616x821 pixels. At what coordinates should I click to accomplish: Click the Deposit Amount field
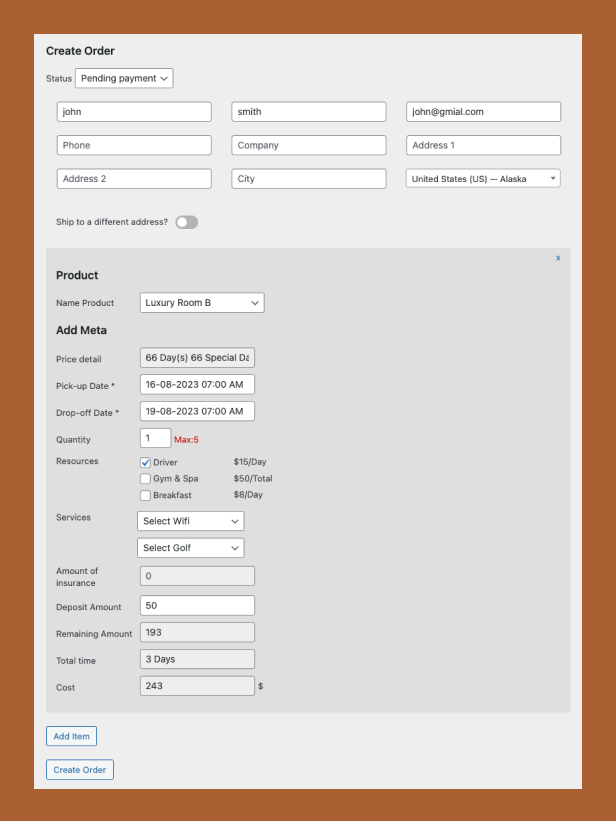(197, 606)
